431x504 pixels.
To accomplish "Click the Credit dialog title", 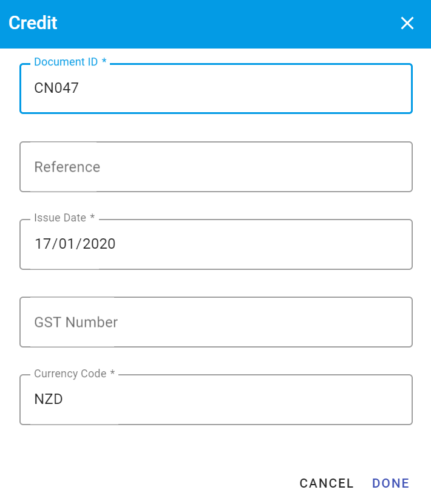I will (x=33, y=23).
